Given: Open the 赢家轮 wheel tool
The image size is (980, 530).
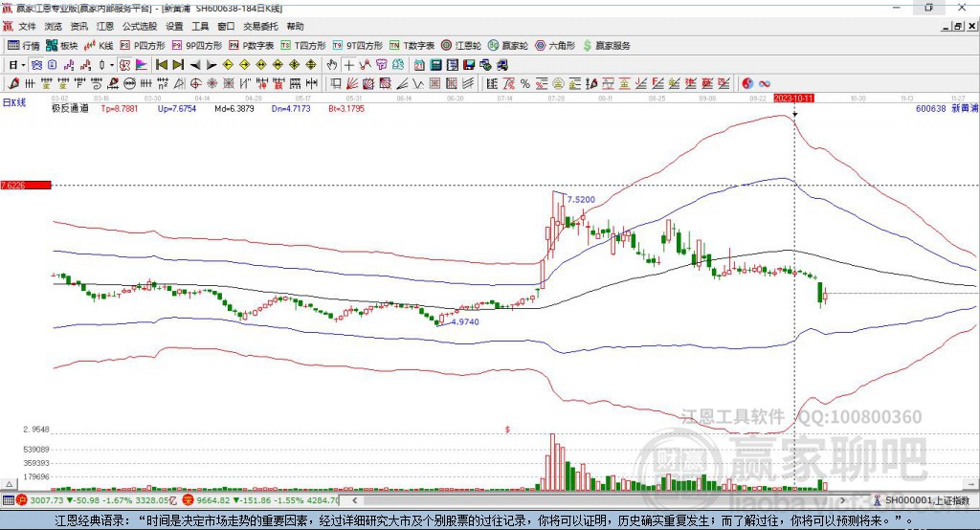Looking at the screenshot, I should pyautogui.click(x=508, y=46).
